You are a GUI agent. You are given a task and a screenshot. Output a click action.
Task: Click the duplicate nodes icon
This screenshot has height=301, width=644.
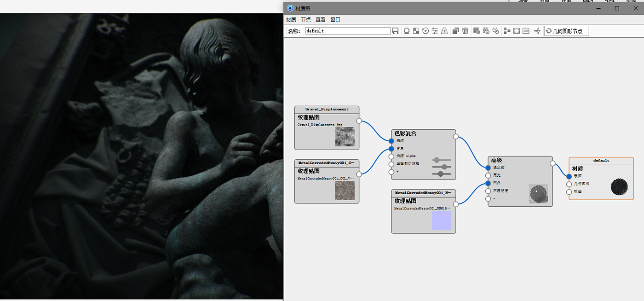click(x=456, y=31)
